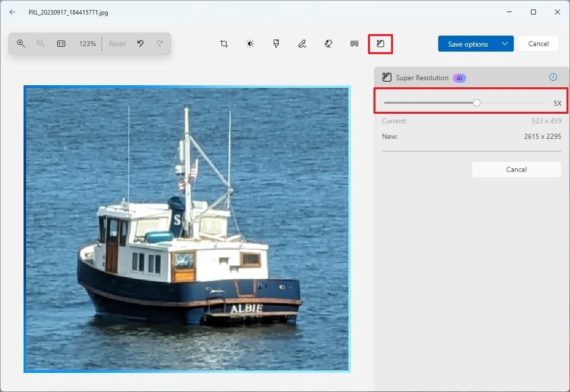Cancel editing with top-right Cancel button
The width and height of the screenshot is (570, 392).
coord(538,44)
